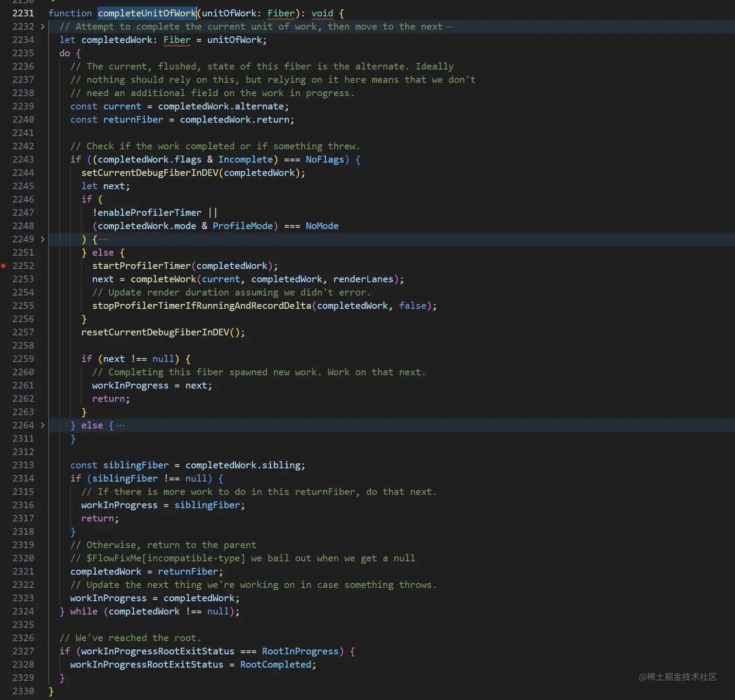
Task: Remove the red breakpoint beside line 2252
Action: pos(3,266)
